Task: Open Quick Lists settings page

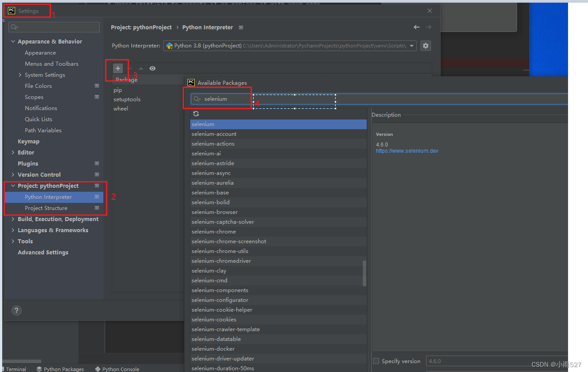Action: (39, 119)
